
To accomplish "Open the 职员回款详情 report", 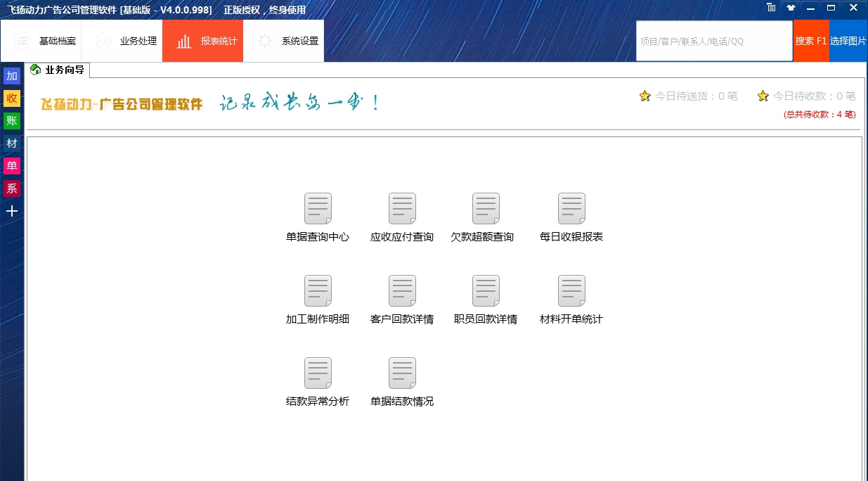I will 486,298.
